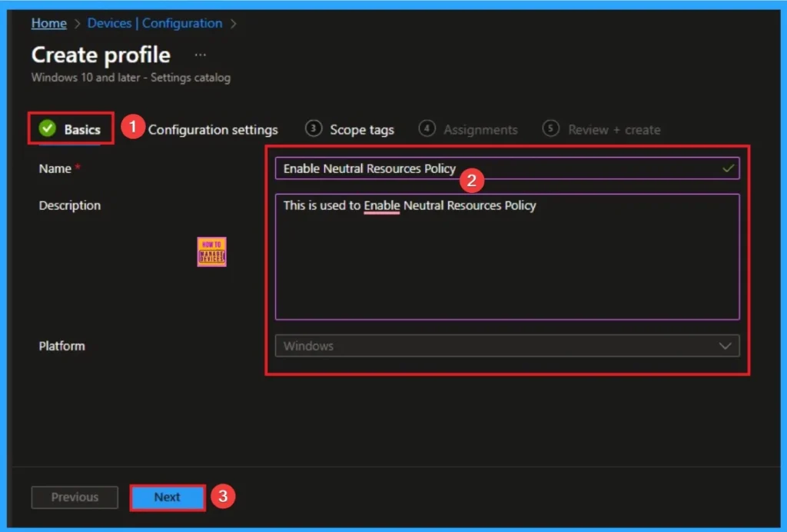Focus the Name input field
The height and width of the screenshot is (532, 787).
pyautogui.click(x=492, y=168)
